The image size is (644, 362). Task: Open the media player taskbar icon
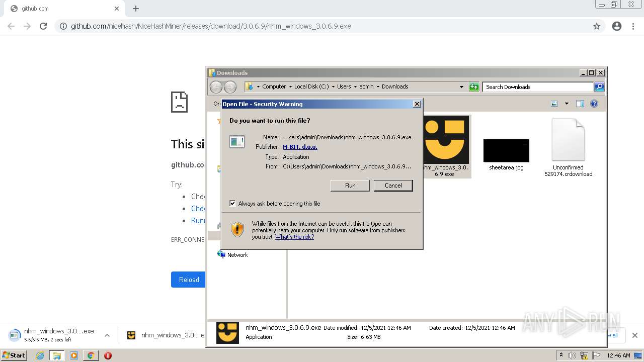pyautogui.click(x=74, y=355)
